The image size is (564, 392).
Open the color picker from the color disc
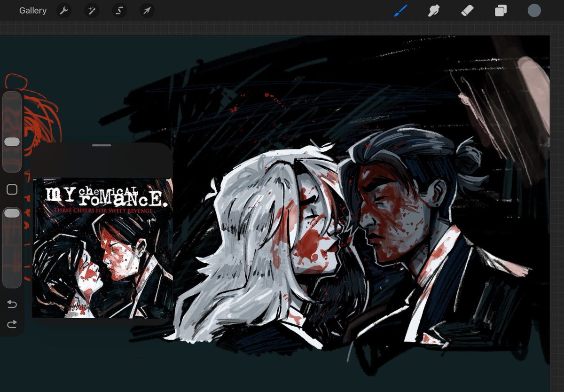point(534,10)
